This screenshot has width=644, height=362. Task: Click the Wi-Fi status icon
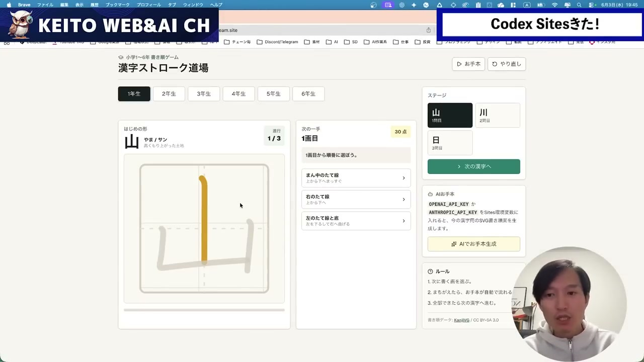click(x=555, y=5)
